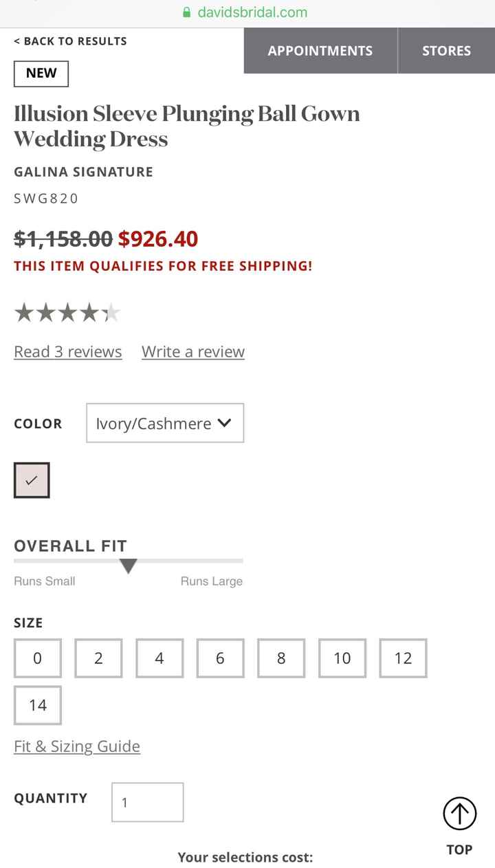Tap the green lock icon in address bar
This screenshot has height=868, width=495.
(186, 12)
